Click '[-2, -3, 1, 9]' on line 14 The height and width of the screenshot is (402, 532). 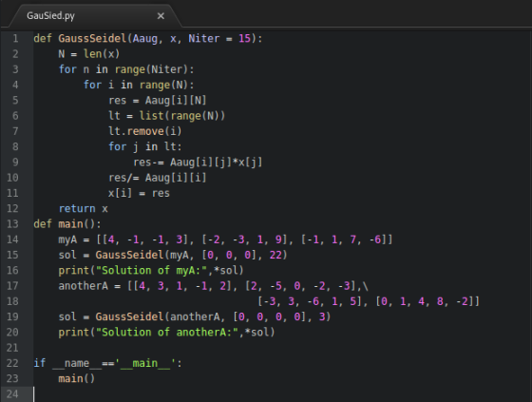coord(245,239)
